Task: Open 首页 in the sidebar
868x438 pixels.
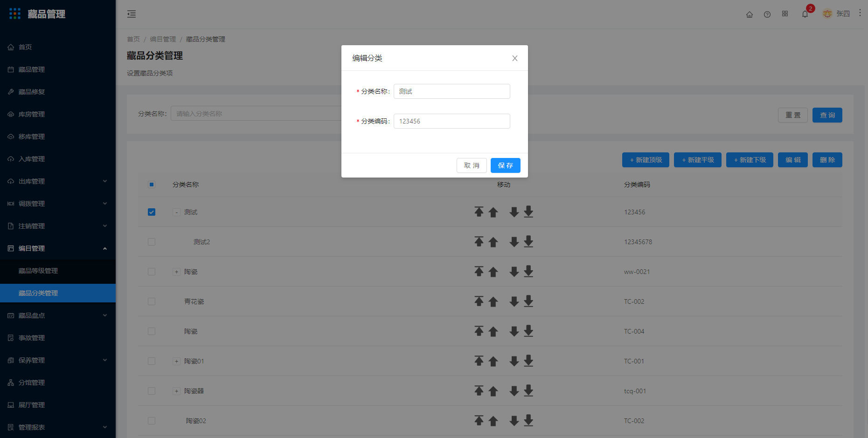Action: pyautogui.click(x=58, y=47)
